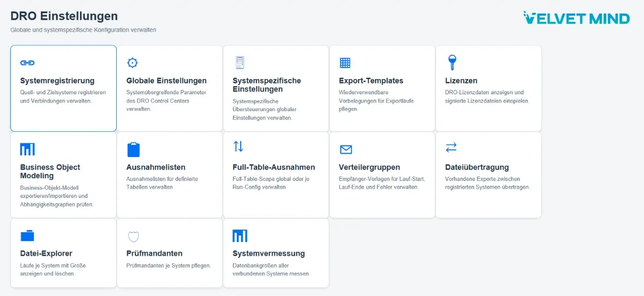Click the Velvet Mind logo

576,18
